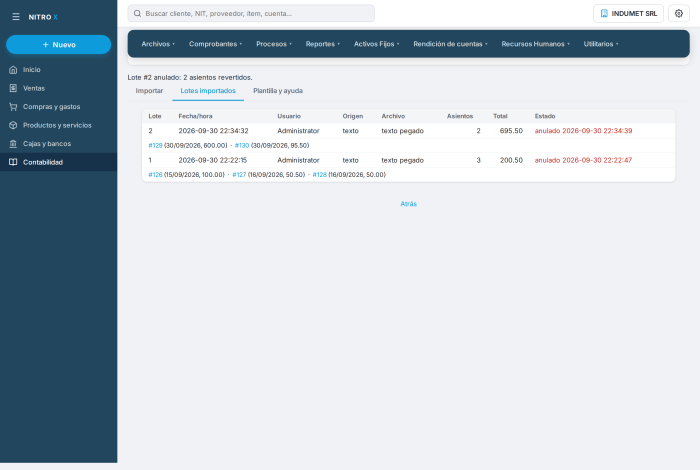The image size is (700, 470).
Task: Open the Plantilla y ayuda tab
Action: 278,91
